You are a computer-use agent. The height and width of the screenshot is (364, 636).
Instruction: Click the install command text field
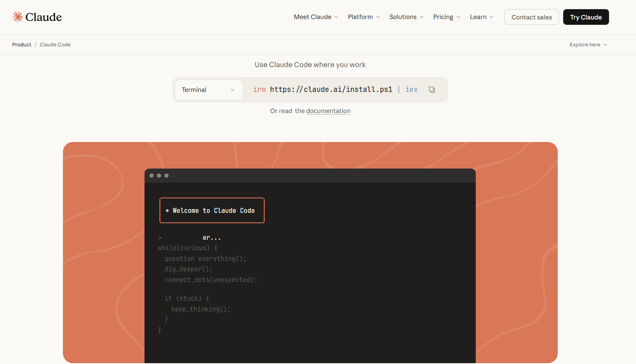coord(335,89)
